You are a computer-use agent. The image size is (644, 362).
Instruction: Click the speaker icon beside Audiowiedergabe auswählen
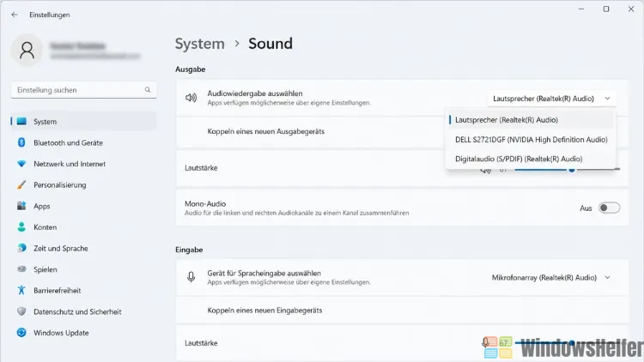191,98
